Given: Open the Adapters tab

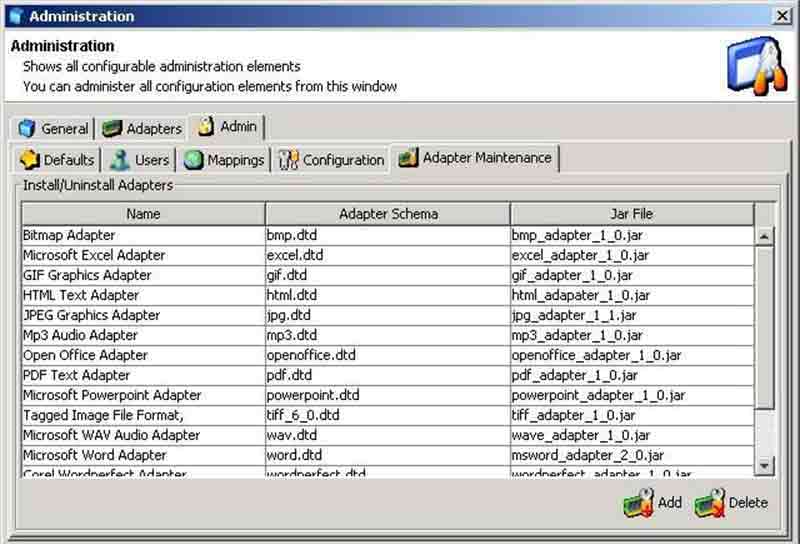Looking at the screenshot, I should 141,129.
